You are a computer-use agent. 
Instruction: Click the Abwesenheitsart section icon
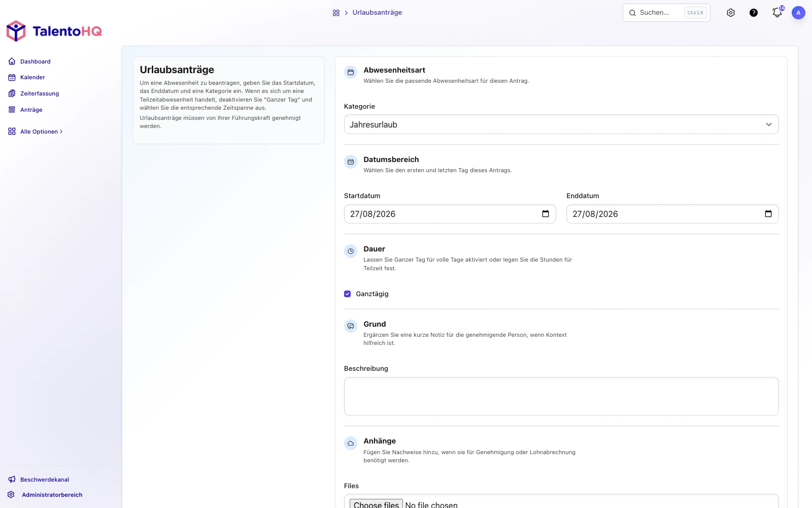click(x=351, y=72)
